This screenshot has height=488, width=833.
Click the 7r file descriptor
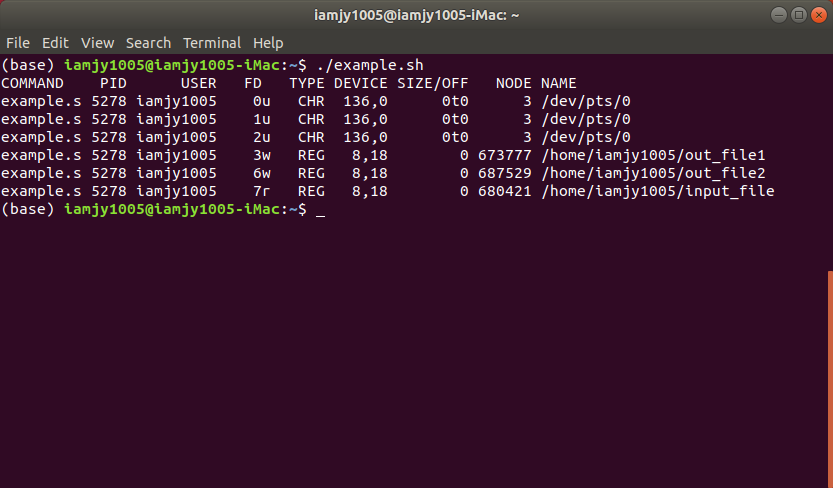pos(262,192)
